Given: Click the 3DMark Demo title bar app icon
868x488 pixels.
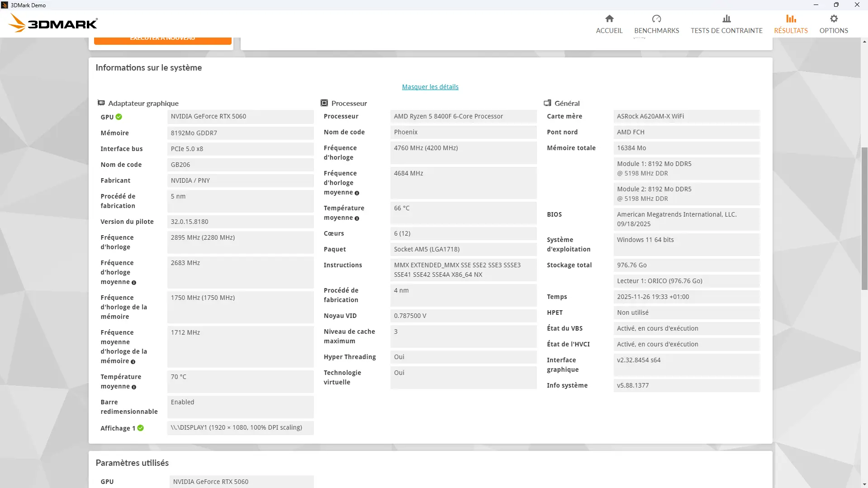Looking at the screenshot, I should (5, 5).
